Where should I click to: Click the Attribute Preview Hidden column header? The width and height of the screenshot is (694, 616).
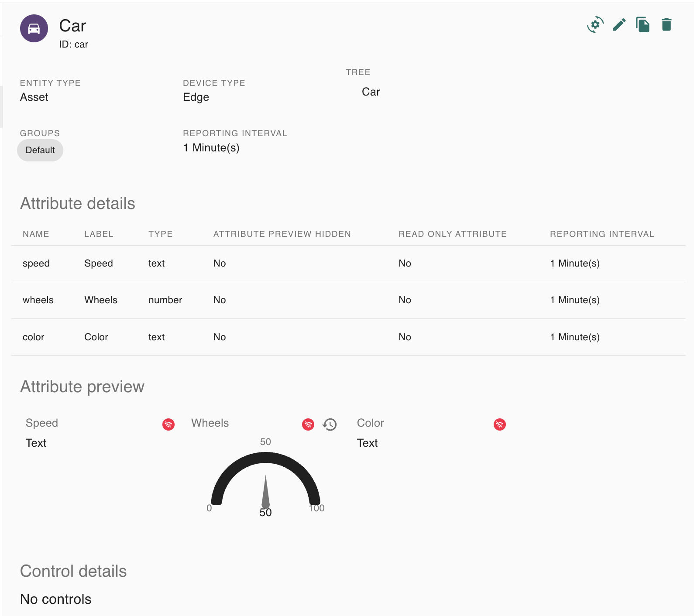click(282, 234)
